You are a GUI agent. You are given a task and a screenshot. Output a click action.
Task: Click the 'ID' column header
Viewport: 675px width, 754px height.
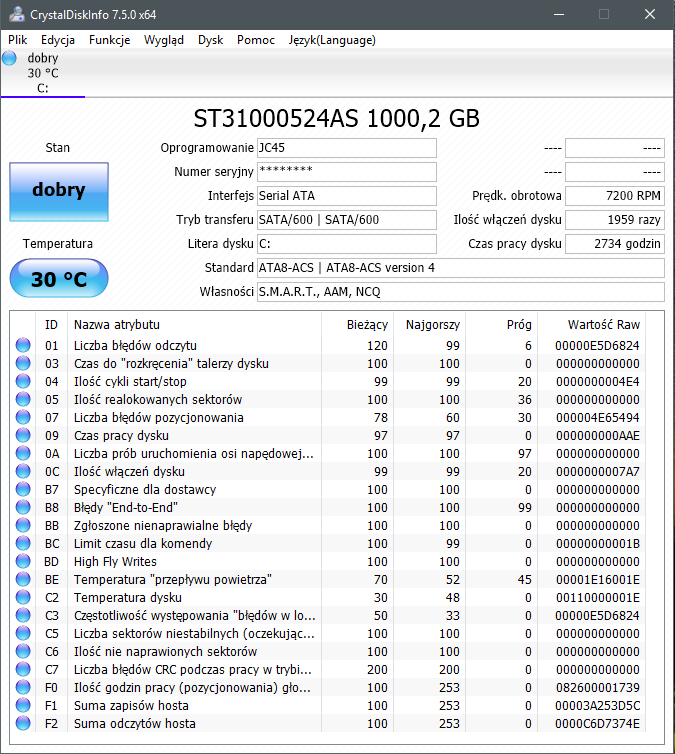tap(51, 325)
